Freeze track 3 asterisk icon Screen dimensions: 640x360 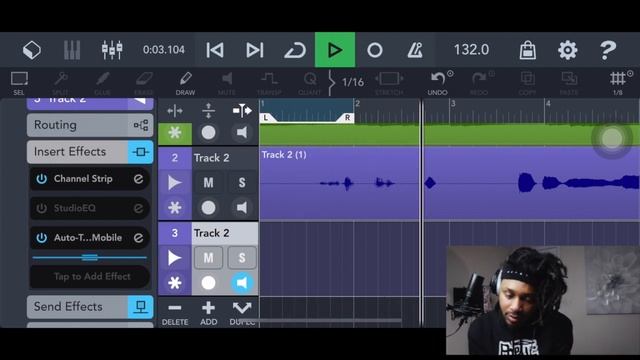(175, 283)
